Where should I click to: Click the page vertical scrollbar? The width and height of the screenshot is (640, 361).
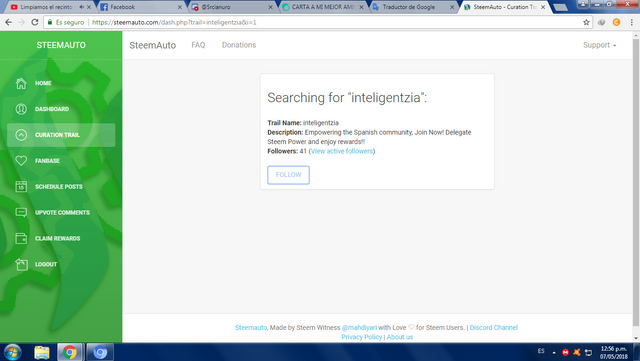(636, 182)
